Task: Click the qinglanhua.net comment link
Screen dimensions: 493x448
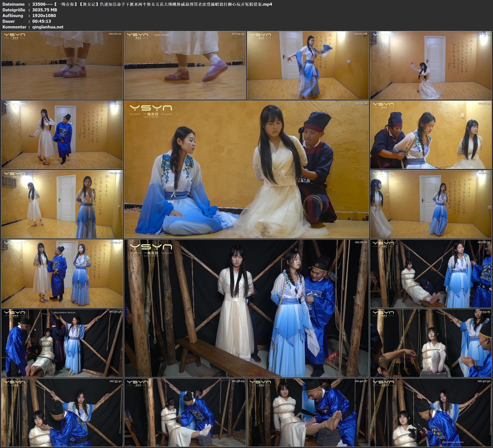Action: [x=48, y=27]
